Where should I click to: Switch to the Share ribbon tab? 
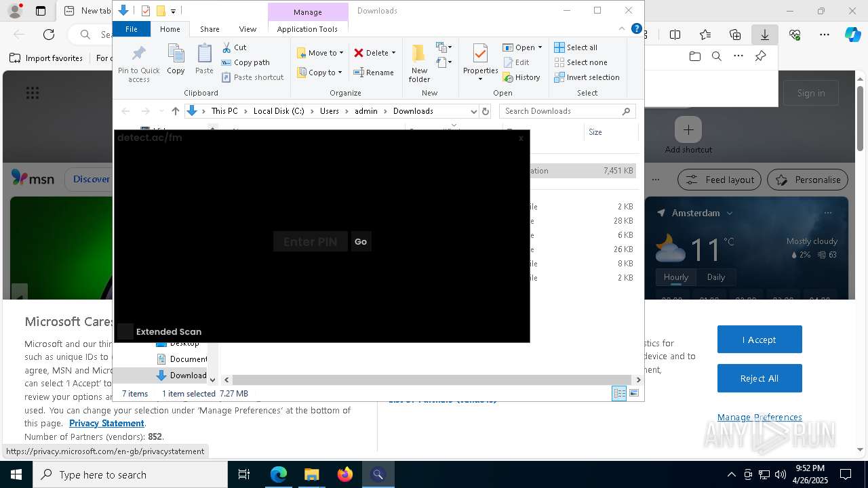(210, 29)
